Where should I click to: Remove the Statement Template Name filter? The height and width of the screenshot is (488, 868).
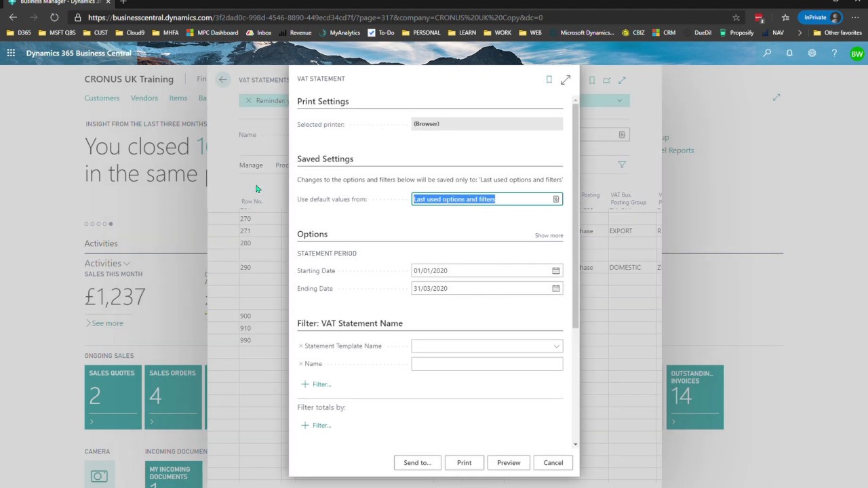pyautogui.click(x=301, y=346)
